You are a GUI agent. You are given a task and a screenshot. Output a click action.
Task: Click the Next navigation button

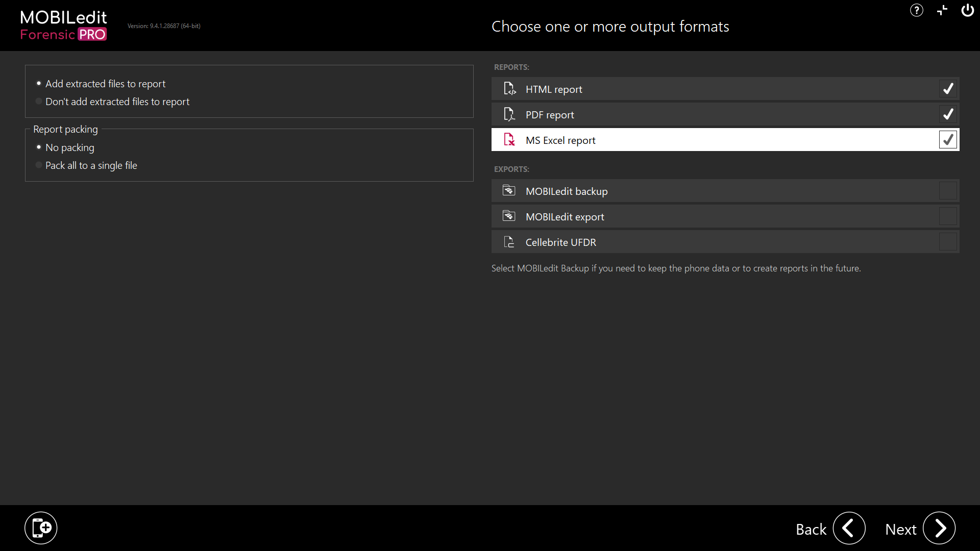coord(939,528)
